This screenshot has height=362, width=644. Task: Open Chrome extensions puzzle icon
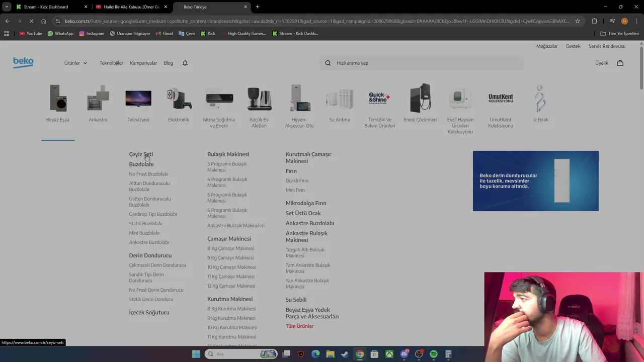[x=595, y=21]
